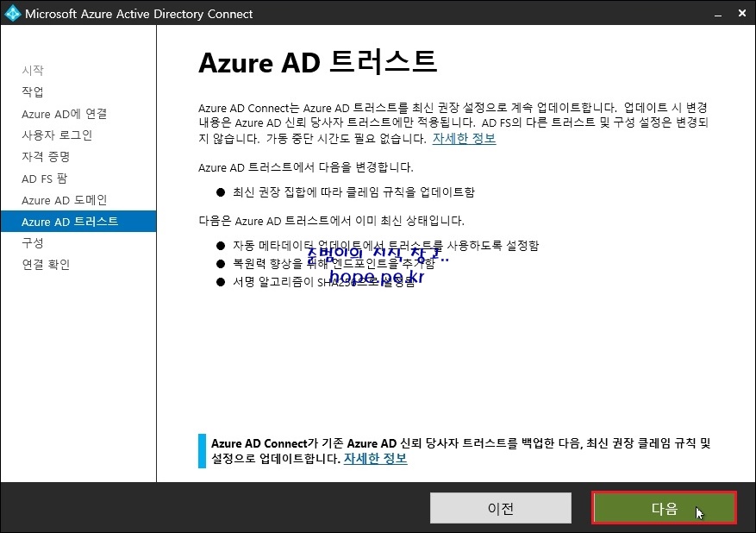Select the 작업 step in sidebar

click(x=33, y=91)
